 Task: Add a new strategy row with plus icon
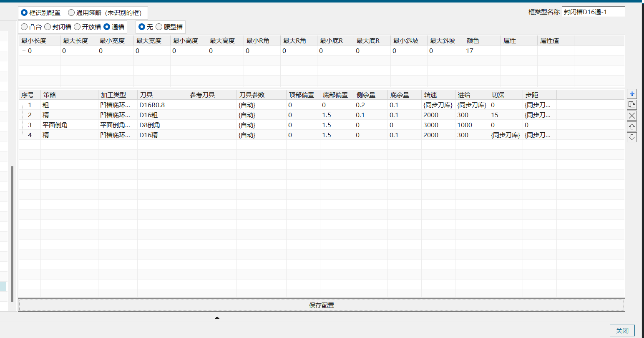[632, 94]
